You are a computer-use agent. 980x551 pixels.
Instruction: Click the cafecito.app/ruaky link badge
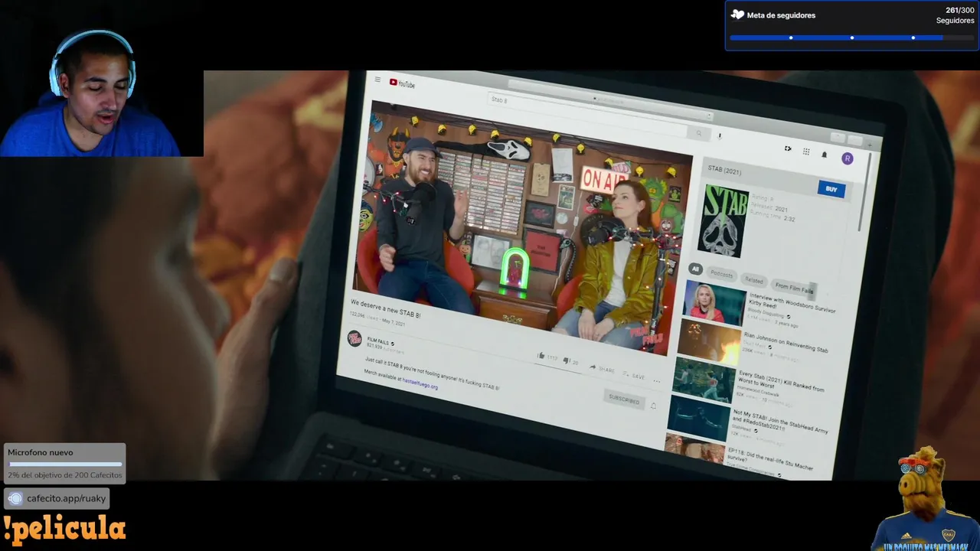tap(57, 498)
